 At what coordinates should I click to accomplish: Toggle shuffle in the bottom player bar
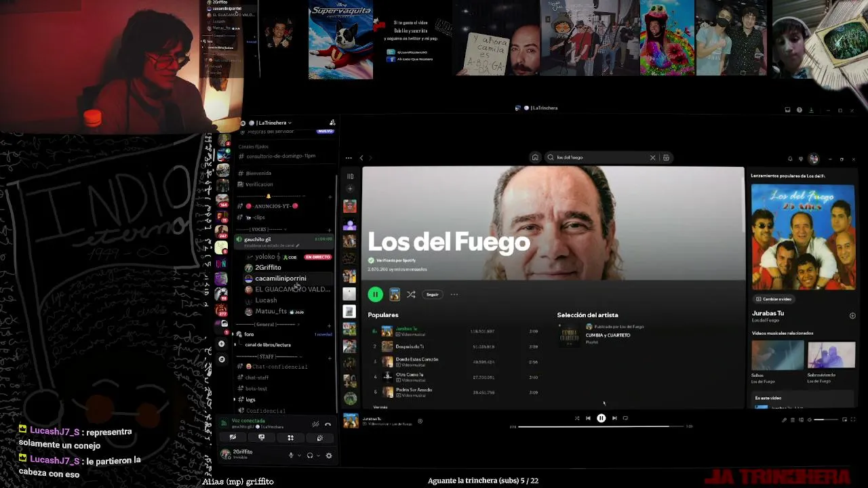[577, 418]
